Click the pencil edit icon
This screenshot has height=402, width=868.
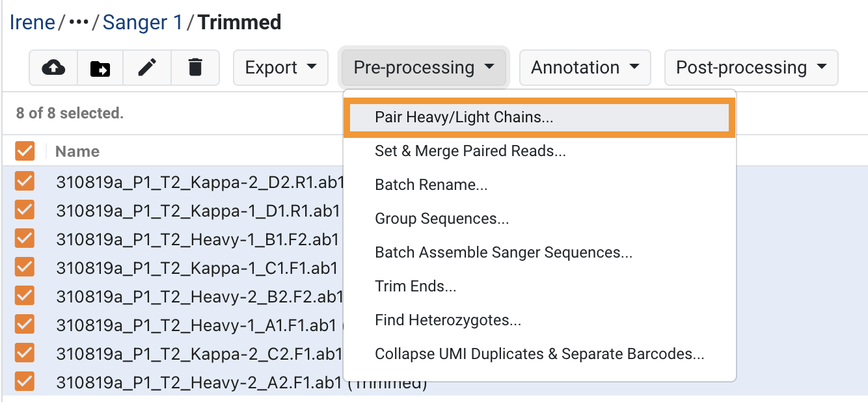(148, 68)
